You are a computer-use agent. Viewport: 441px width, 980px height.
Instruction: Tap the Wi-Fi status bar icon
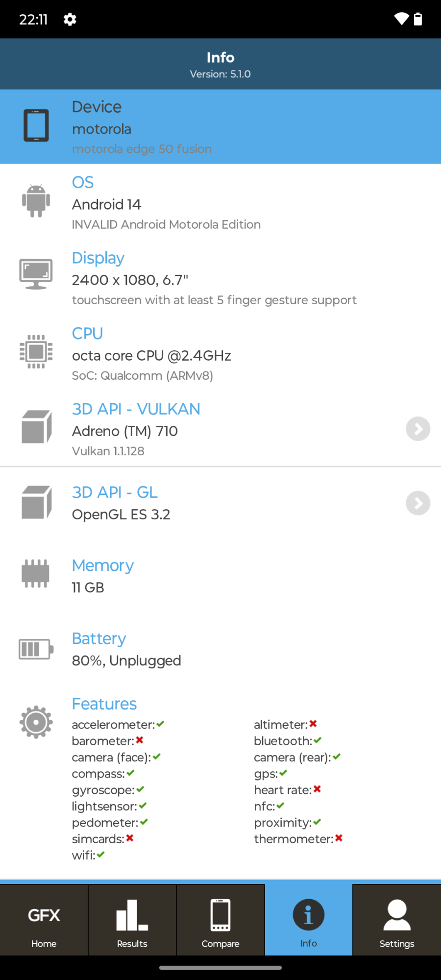(401, 19)
